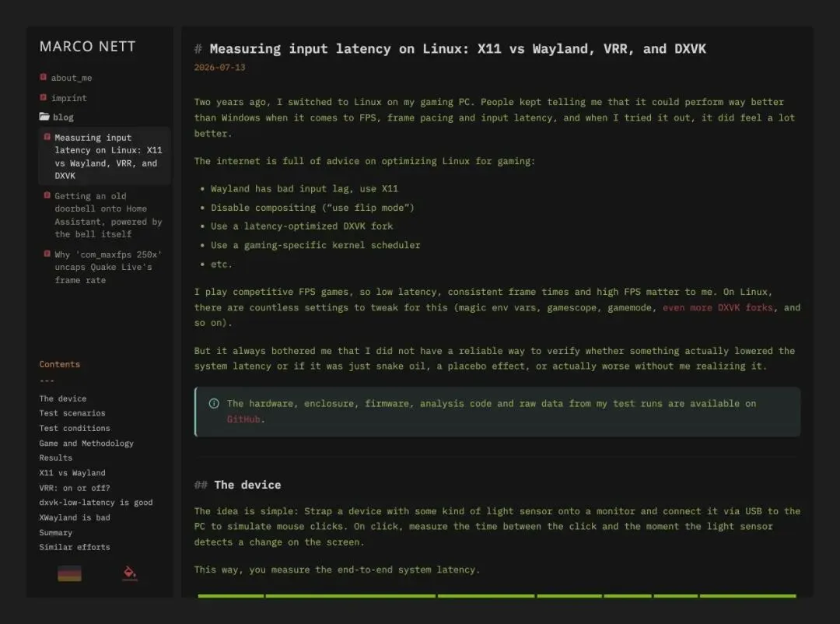Open the about_me page link
840x624 pixels.
72,78
